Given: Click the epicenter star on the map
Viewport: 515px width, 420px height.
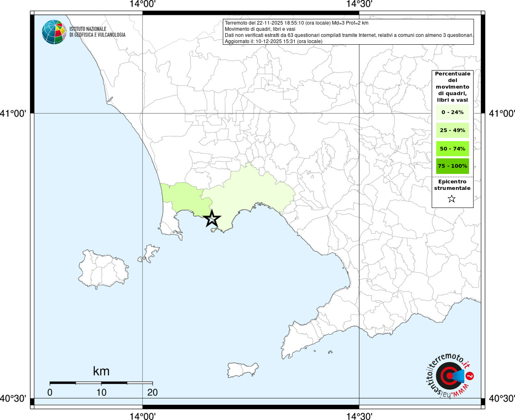Looking at the screenshot, I should [x=212, y=219].
